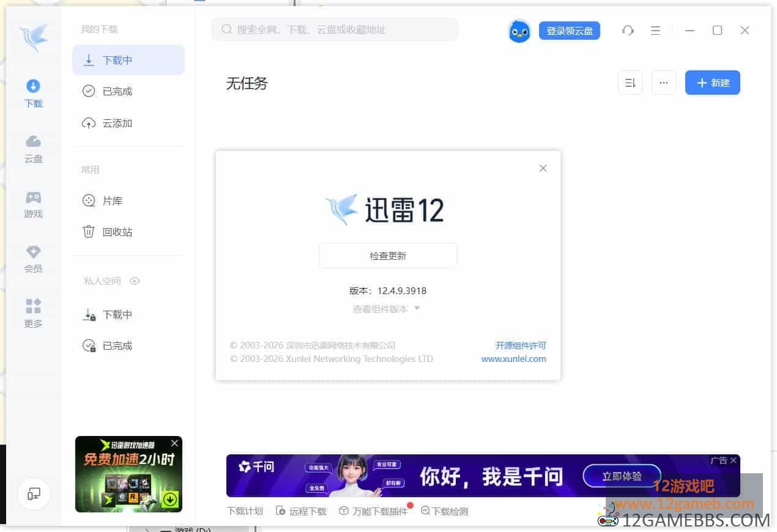Go to the 游戏 games section
Screen dimensions: 777x532
click(x=34, y=204)
